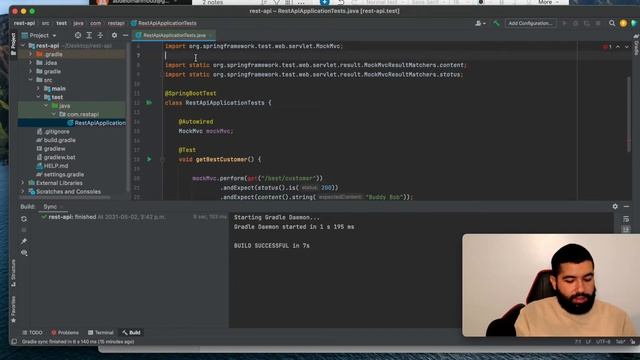Click the orange IDE update notification icon
640x360 pixels.
click(623, 23)
